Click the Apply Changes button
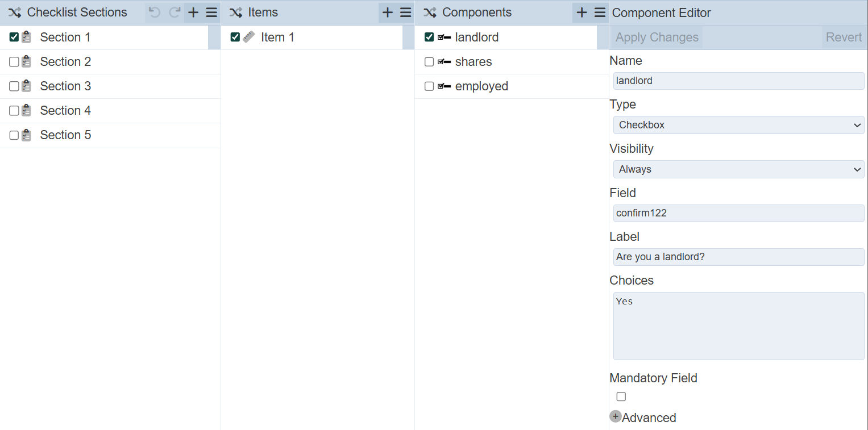This screenshot has width=868, height=430. 657,37
